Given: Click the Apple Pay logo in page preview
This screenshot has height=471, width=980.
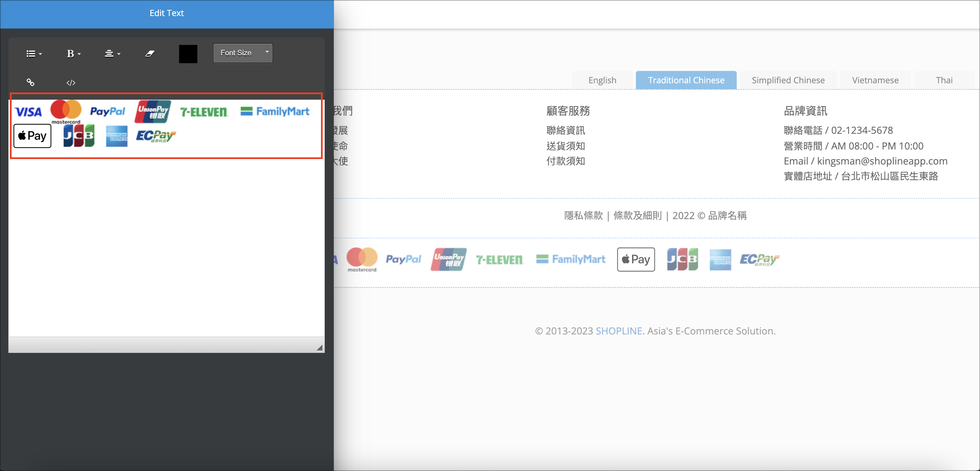Looking at the screenshot, I should pos(636,259).
